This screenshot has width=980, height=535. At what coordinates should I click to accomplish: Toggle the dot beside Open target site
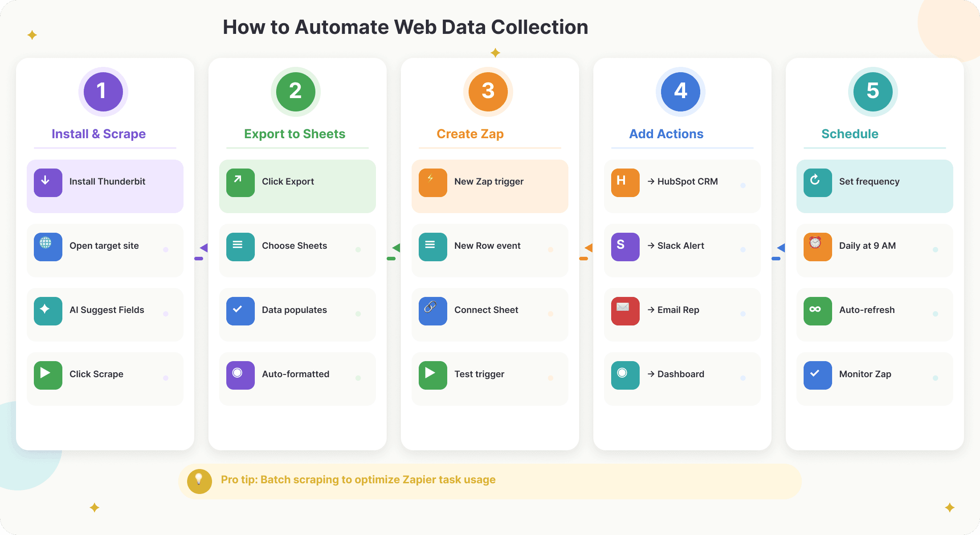click(x=165, y=250)
